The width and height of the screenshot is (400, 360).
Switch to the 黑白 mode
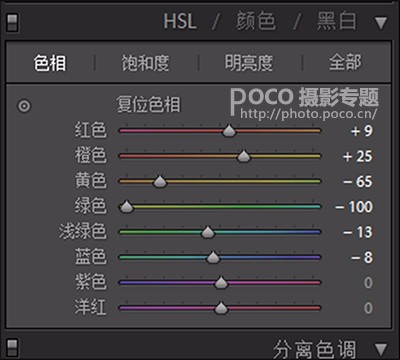tap(337, 21)
